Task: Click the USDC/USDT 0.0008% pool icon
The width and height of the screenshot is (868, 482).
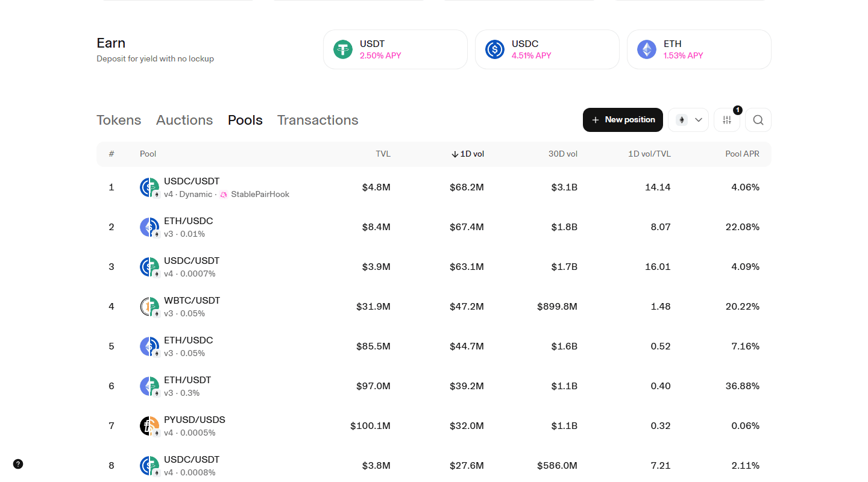Action: pos(150,466)
